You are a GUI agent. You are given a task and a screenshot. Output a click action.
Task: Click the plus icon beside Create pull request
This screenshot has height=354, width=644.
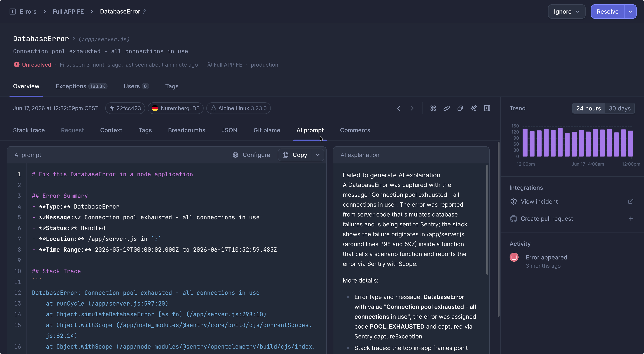[631, 219]
